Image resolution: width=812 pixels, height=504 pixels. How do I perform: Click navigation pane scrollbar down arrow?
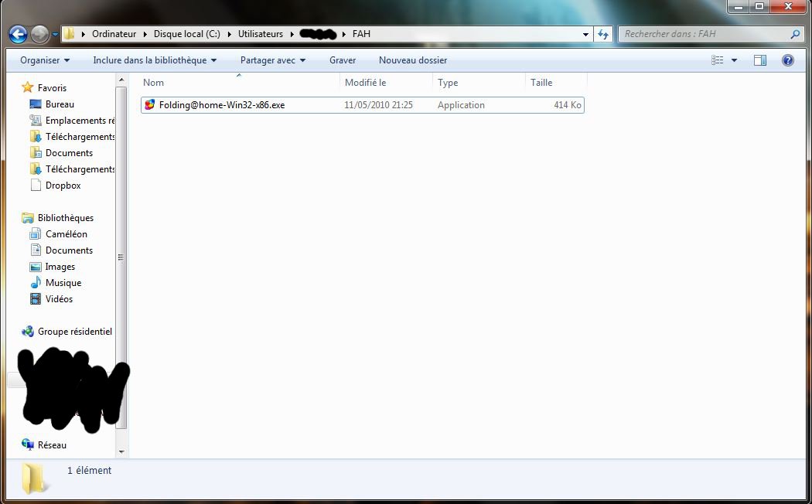[121, 451]
